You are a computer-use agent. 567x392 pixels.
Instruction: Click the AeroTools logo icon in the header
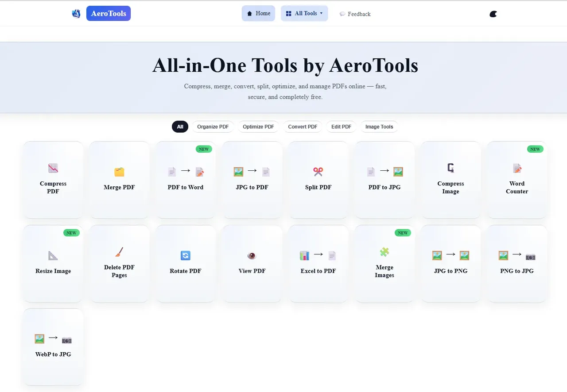coord(76,14)
